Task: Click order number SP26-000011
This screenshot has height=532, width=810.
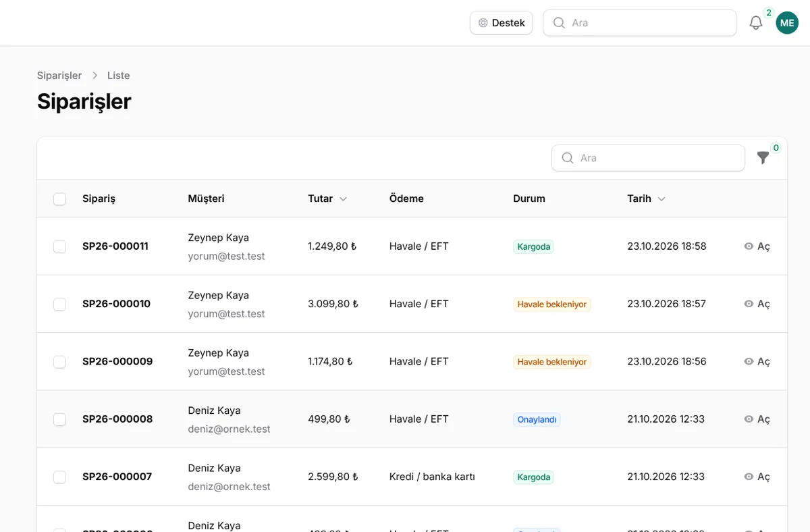Action: [115, 246]
